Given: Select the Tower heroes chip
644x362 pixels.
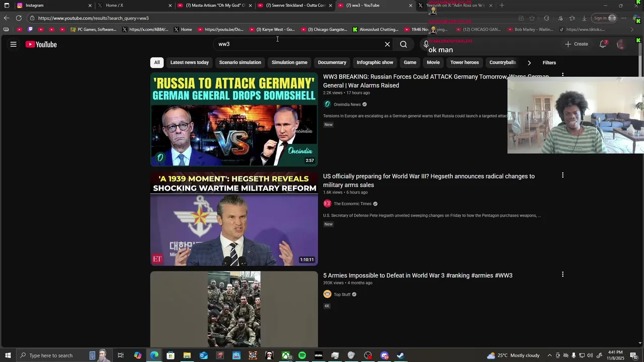Looking at the screenshot, I should [x=464, y=62].
